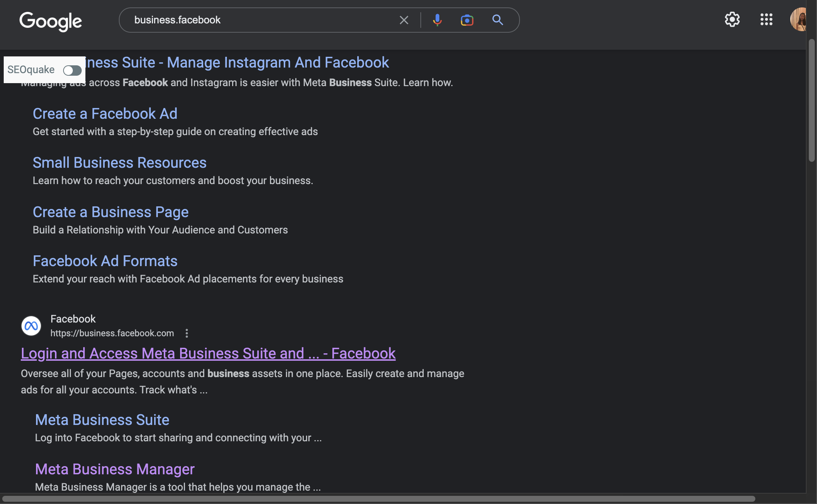Click the magnifying glass search button
The image size is (817, 504).
pyautogui.click(x=498, y=20)
